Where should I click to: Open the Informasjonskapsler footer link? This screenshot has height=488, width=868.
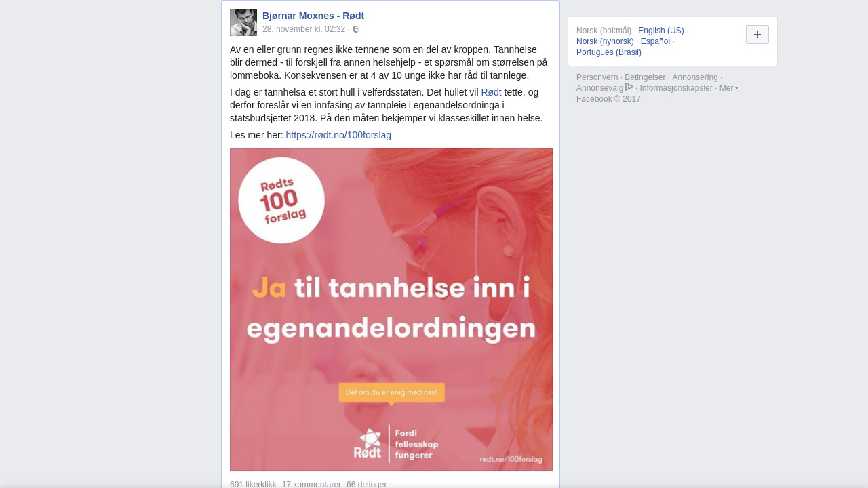(676, 88)
